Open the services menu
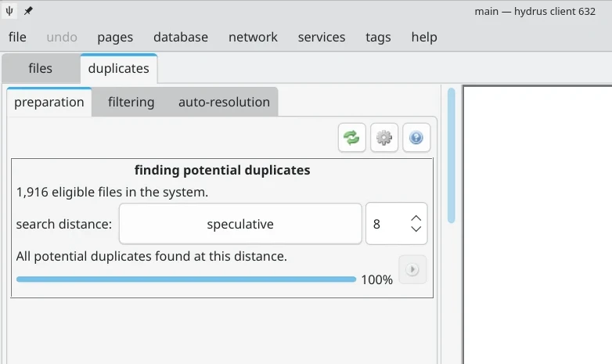This screenshot has width=612, height=364. pyautogui.click(x=322, y=37)
